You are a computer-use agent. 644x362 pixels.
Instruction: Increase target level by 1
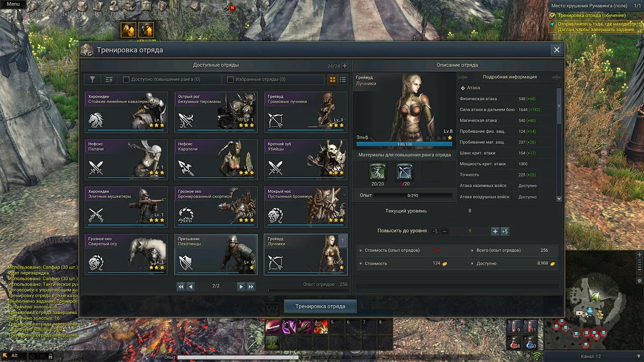click(495, 231)
